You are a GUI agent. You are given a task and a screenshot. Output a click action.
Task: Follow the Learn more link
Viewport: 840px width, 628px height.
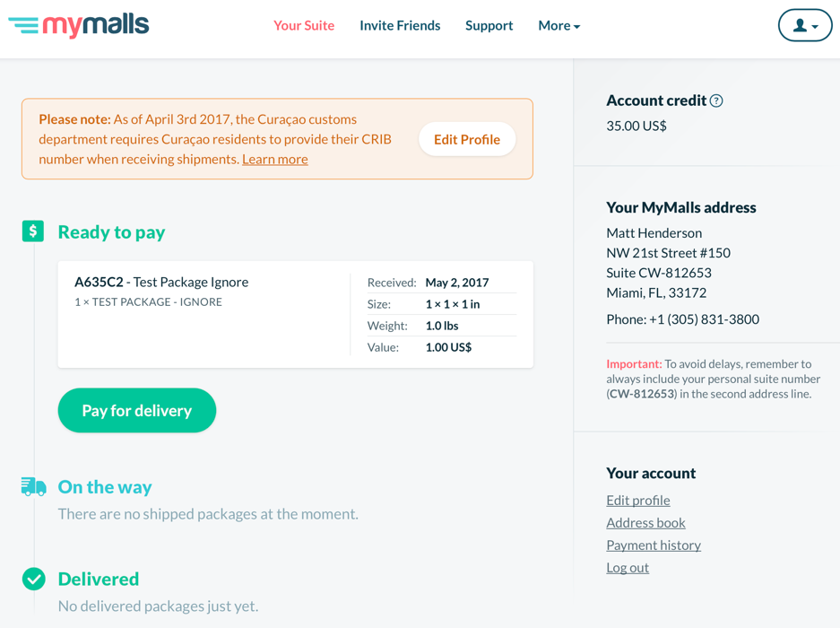275,160
